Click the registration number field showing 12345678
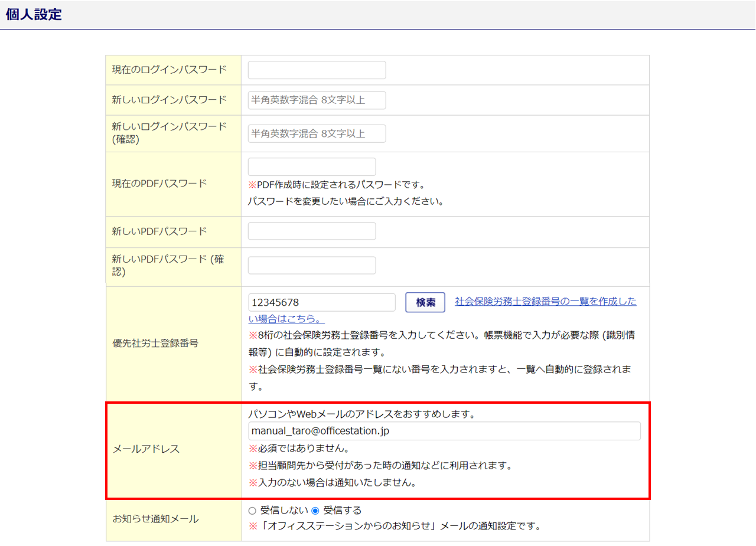The height and width of the screenshot is (546, 756). (321, 302)
